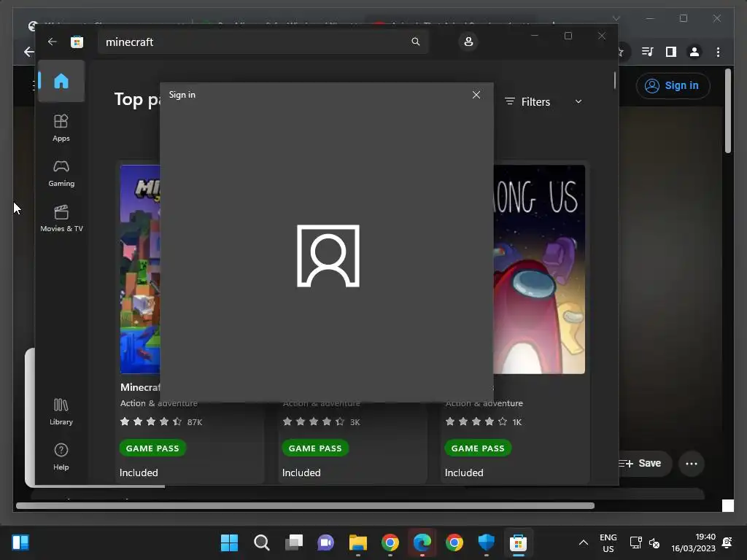Click the 3K ratings count
The height and width of the screenshot is (560, 747).
pos(355,422)
